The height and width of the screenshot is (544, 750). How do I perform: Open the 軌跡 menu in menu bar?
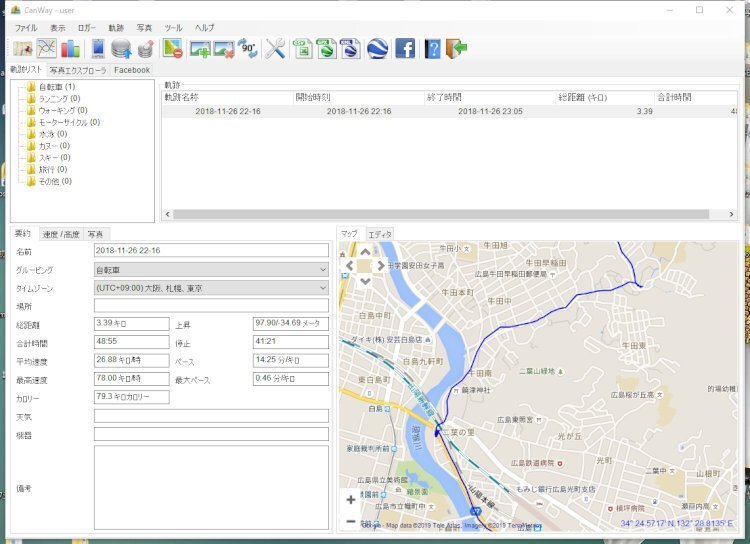tap(116, 27)
